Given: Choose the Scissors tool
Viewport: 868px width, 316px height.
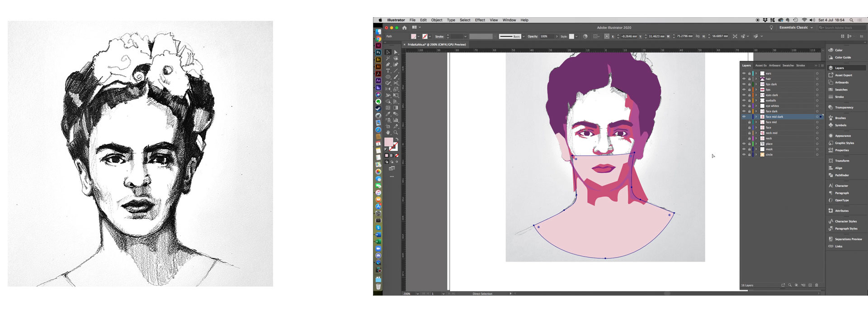Looking at the screenshot, I should (396, 83).
